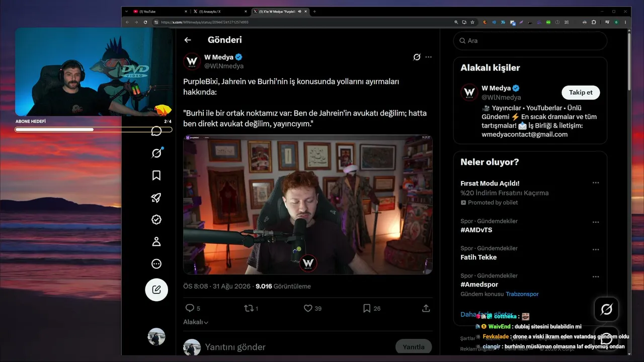This screenshot has height=362, width=644.
Task: Open the Fatih Tekke trending topic
Action: (478, 257)
